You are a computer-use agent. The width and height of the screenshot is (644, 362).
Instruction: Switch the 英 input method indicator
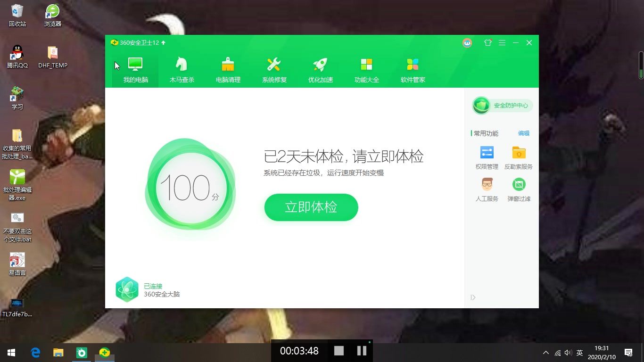(x=579, y=353)
